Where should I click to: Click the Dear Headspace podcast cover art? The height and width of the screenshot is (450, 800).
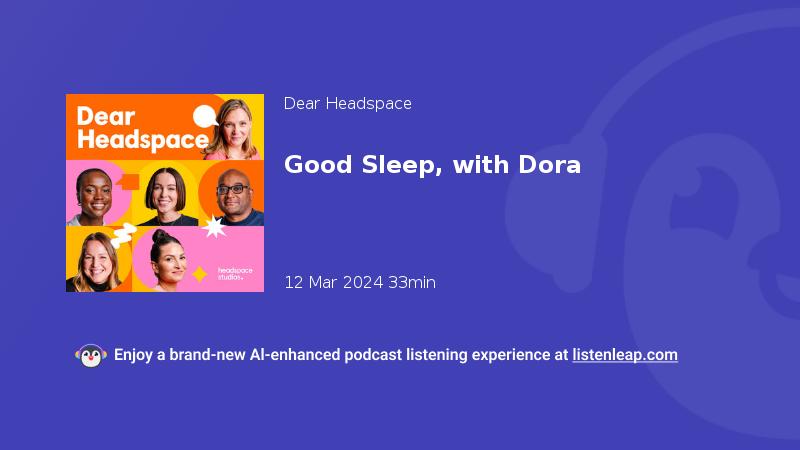(x=165, y=193)
